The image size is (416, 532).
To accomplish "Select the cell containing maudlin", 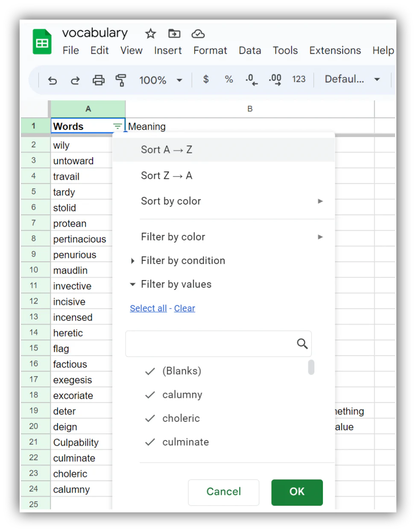I will [x=81, y=270].
